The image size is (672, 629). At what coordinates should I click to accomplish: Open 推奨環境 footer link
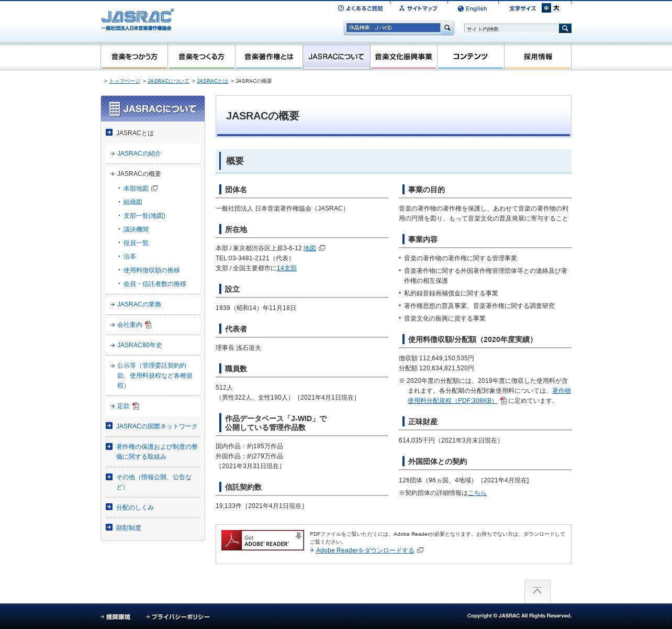pos(118,617)
